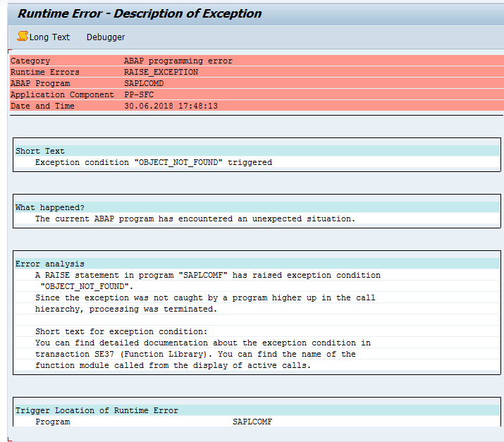
Task: Click the Long Text button label
Action: click(x=49, y=37)
